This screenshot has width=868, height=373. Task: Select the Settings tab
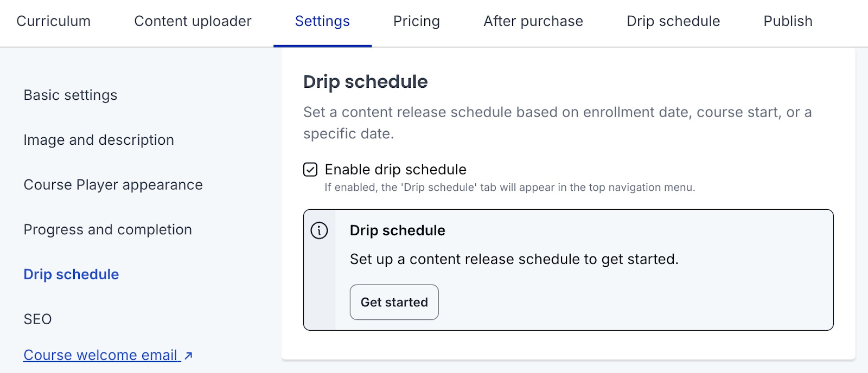pyautogui.click(x=322, y=21)
